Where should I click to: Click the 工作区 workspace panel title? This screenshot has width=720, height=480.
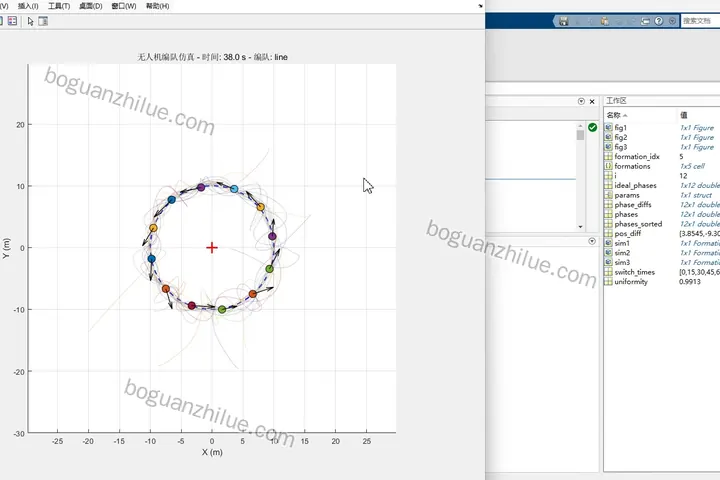(x=616, y=101)
